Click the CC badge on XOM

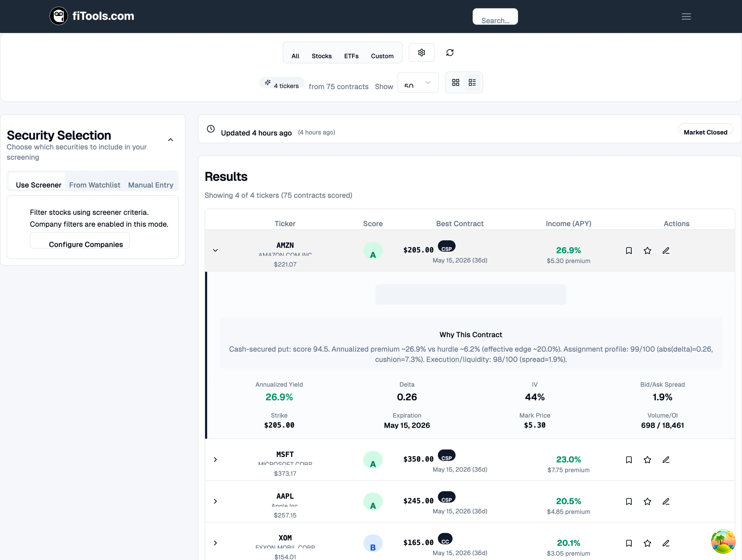tap(445, 539)
